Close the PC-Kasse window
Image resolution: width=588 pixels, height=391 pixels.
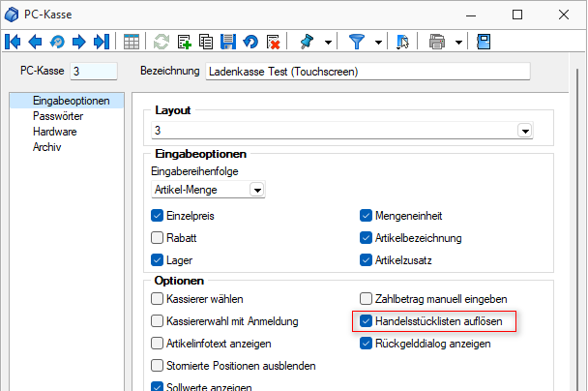(x=564, y=15)
